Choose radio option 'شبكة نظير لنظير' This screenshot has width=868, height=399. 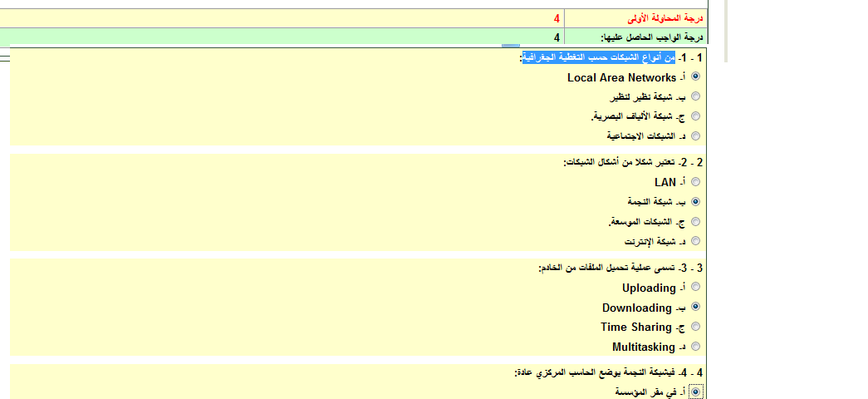(695, 96)
